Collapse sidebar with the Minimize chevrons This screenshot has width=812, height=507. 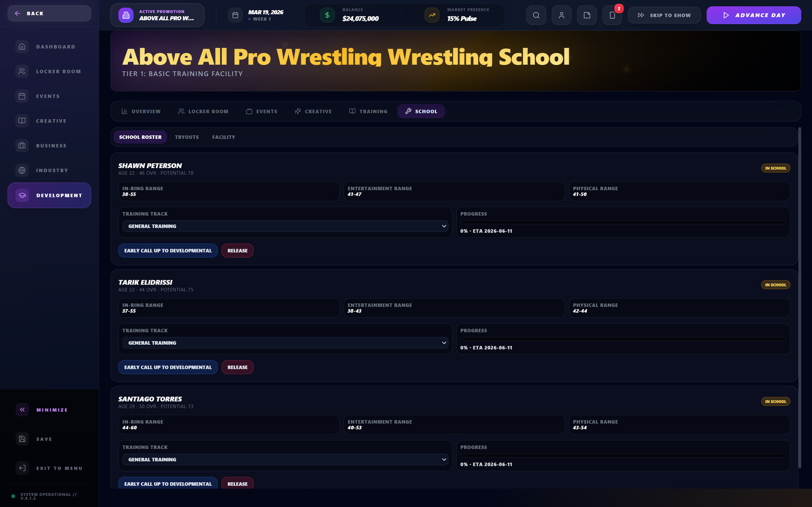(x=22, y=410)
